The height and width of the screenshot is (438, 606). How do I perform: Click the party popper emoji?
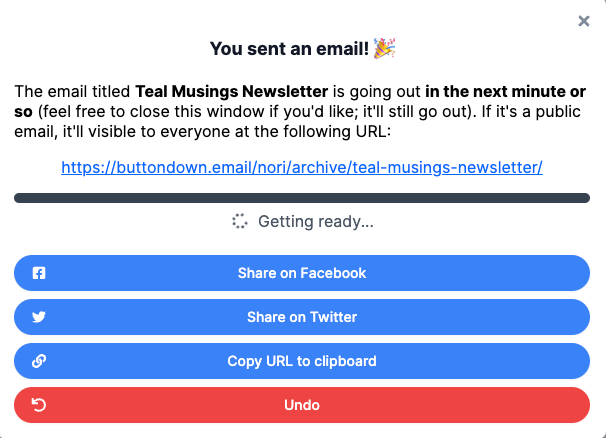(384, 48)
